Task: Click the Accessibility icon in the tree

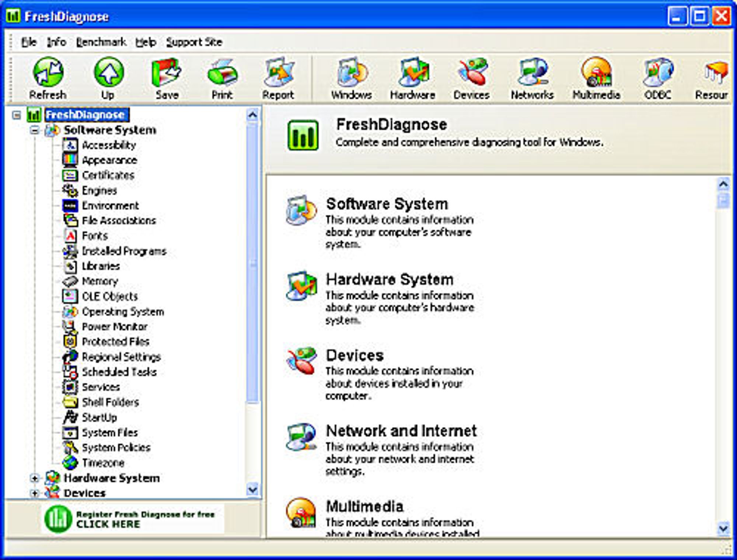Action: [x=70, y=145]
